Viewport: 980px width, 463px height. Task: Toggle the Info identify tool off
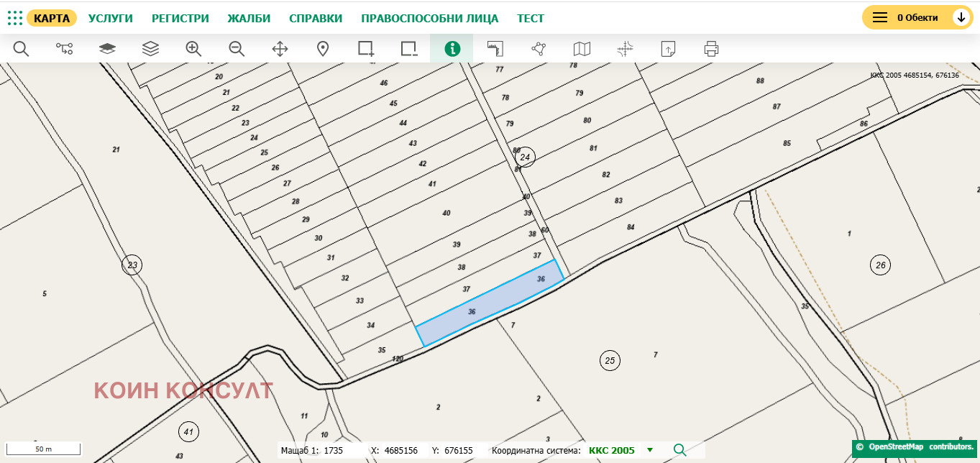click(x=452, y=49)
